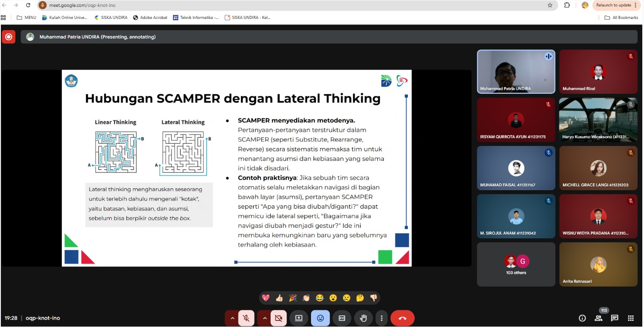Select Muhammad Patria UNDIRA video tile
644x327 pixels.
tap(516, 72)
